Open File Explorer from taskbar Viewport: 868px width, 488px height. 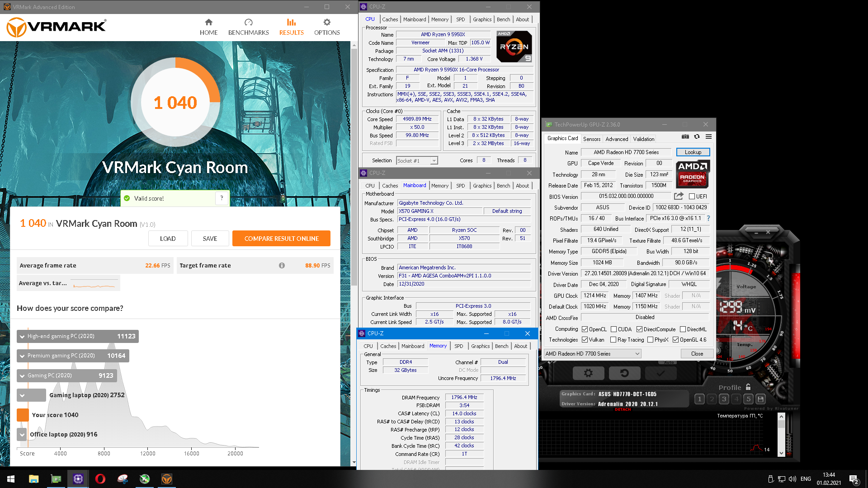point(33,479)
